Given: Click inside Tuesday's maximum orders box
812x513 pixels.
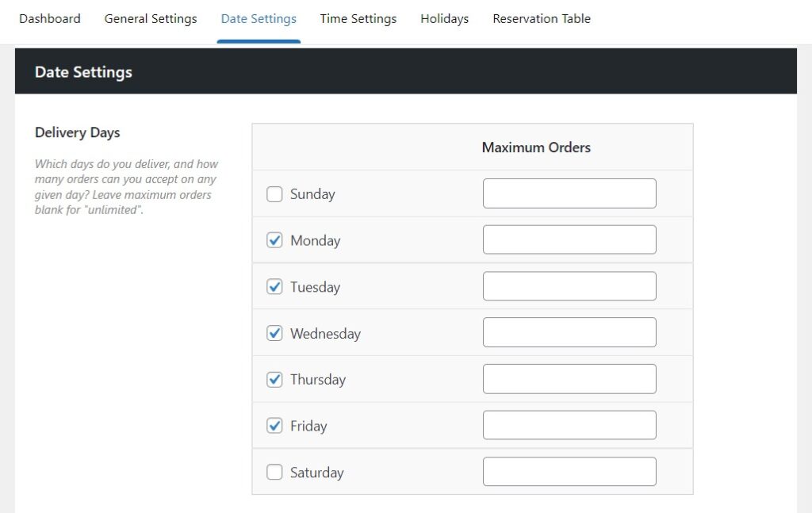Looking at the screenshot, I should (x=569, y=285).
